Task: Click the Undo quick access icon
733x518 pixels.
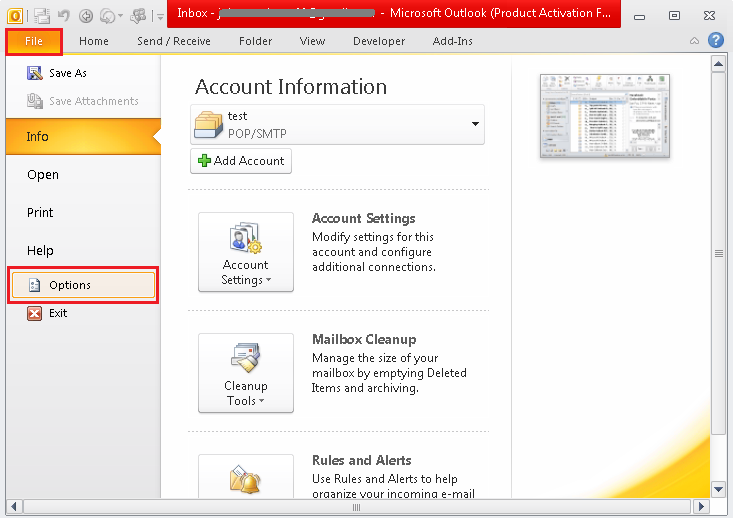Action: (x=64, y=16)
